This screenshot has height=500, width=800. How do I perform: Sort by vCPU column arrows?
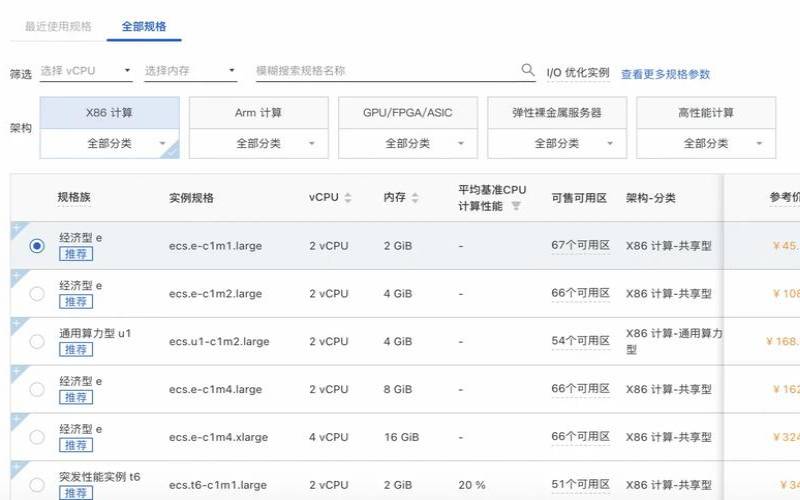pos(348,198)
